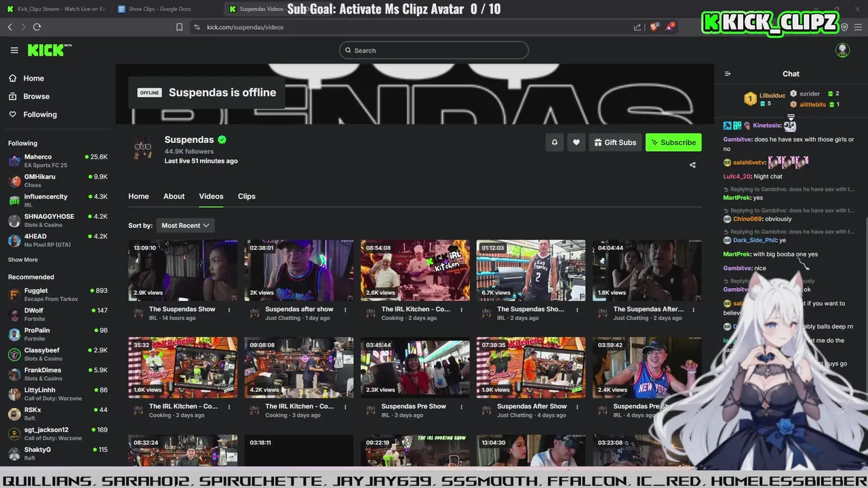Viewport: 868px width, 488px height.
Task: Open recommended channel sgt_jackson12
Action: click(58, 433)
